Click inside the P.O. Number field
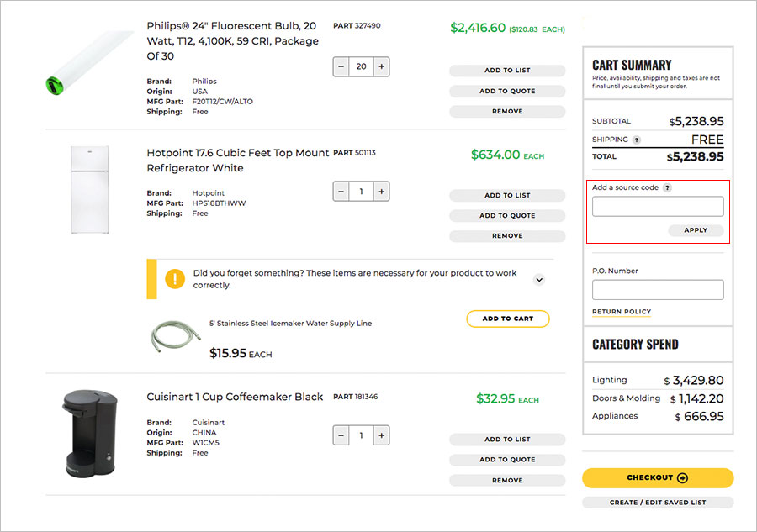Image resolution: width=757 pixels, height=532 pixels. pos(657,289)
